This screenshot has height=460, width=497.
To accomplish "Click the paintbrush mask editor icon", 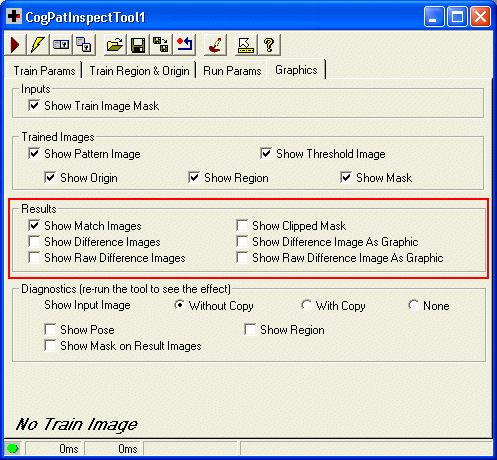I will 215,45.
